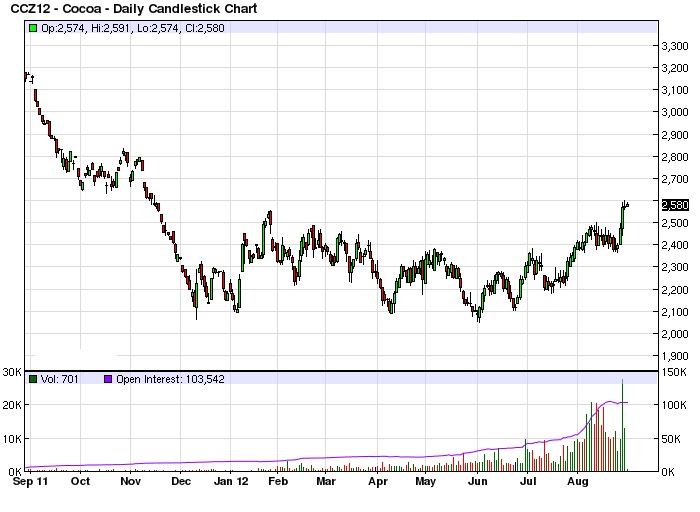Click the Aug date axis label

click(x=578, y=481)
